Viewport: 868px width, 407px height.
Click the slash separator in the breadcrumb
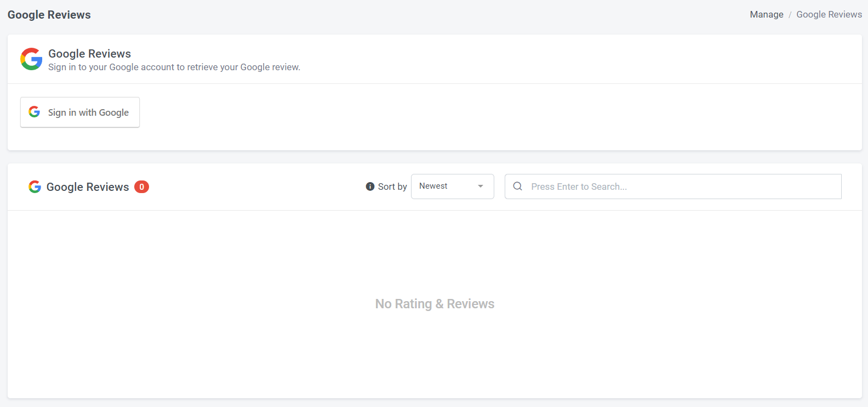coord(790,15)
